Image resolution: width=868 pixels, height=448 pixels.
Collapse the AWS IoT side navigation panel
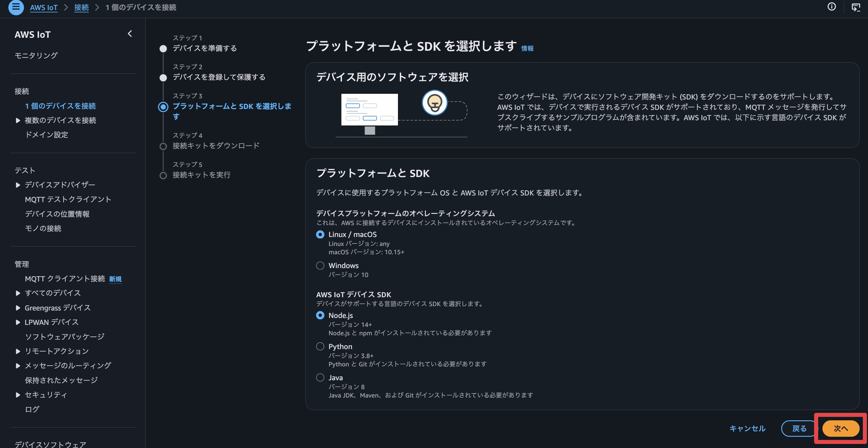(130, 34)
